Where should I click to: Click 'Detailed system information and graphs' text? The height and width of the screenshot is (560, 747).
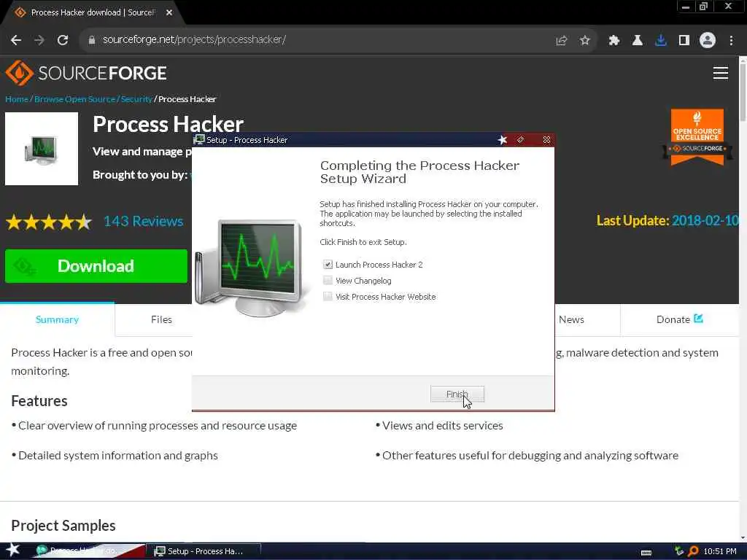click(118, 456)
